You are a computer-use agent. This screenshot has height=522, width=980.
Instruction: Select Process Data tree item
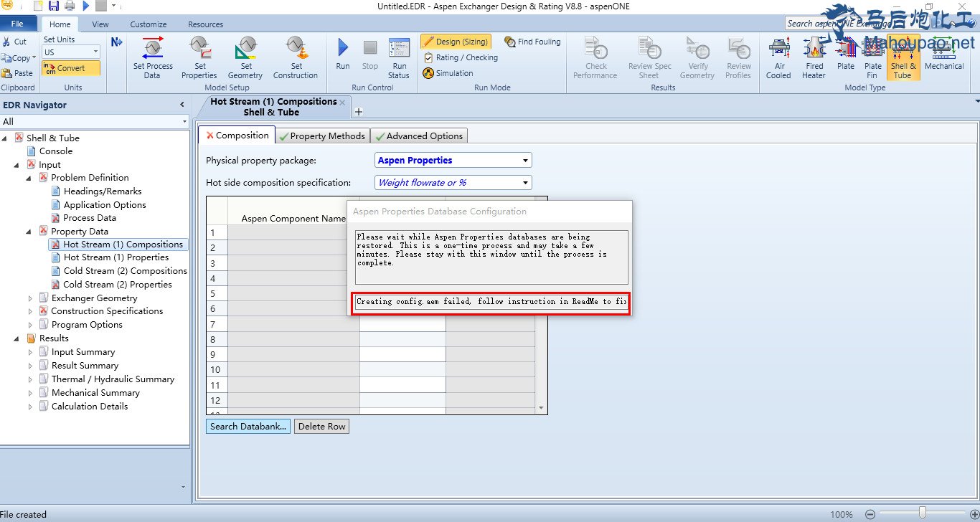click(90, 218)
